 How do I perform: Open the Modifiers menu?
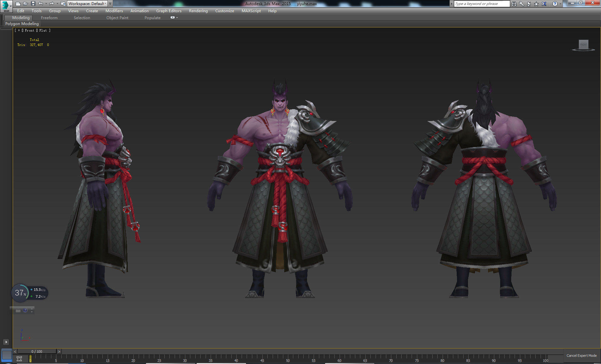pyautogui.click(x=114, y=11)
